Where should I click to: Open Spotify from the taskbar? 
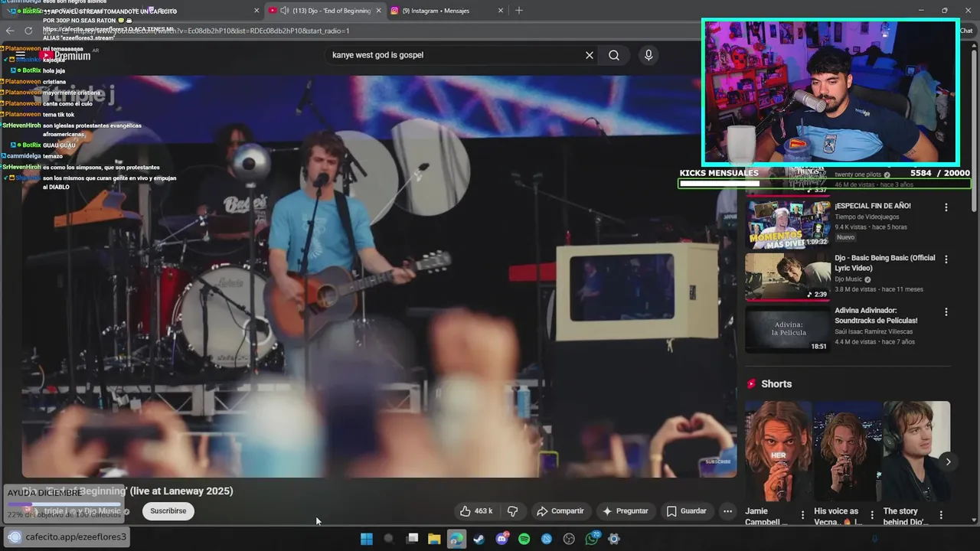pos(524,539)
